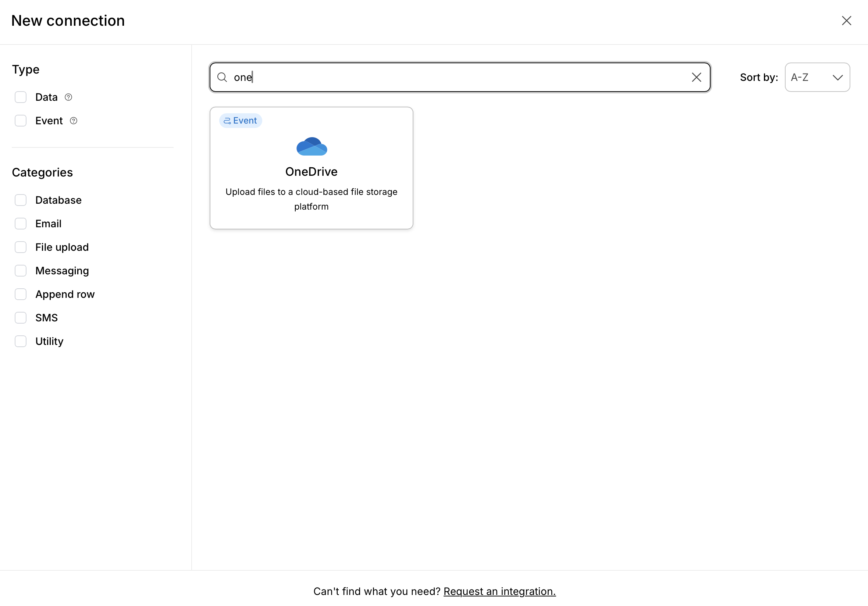868x606 pixels.
Task: Click the Event badge on OneDrive card
Action: point(241,121)
